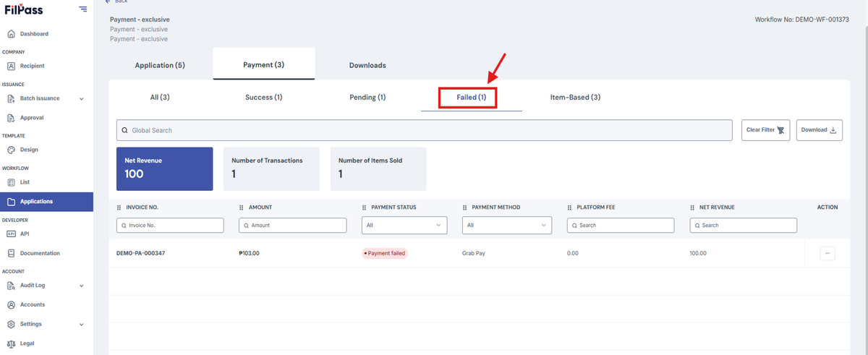Click drag handle icon beside Invoice No. header
The image size is (868, 355).
pos(119,208)
